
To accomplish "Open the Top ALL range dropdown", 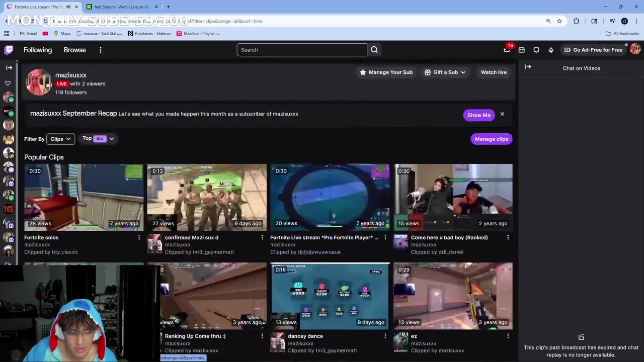I will coord(99,139).
